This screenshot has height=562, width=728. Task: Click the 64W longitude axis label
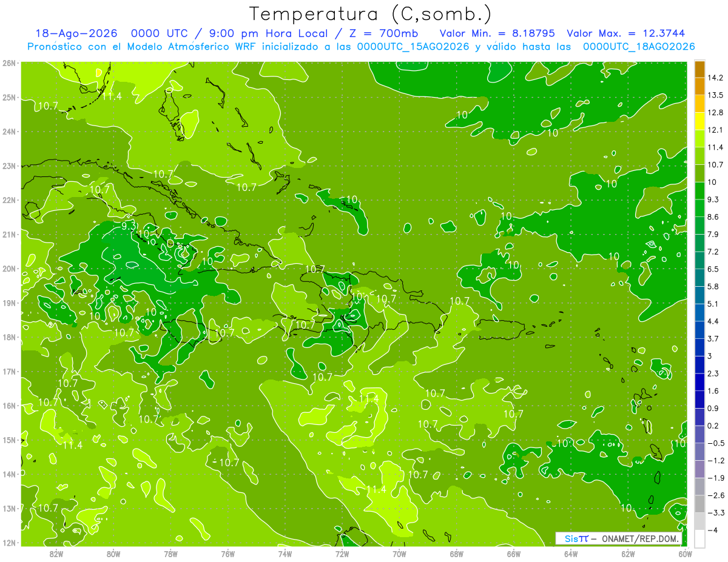pos(571,554)
